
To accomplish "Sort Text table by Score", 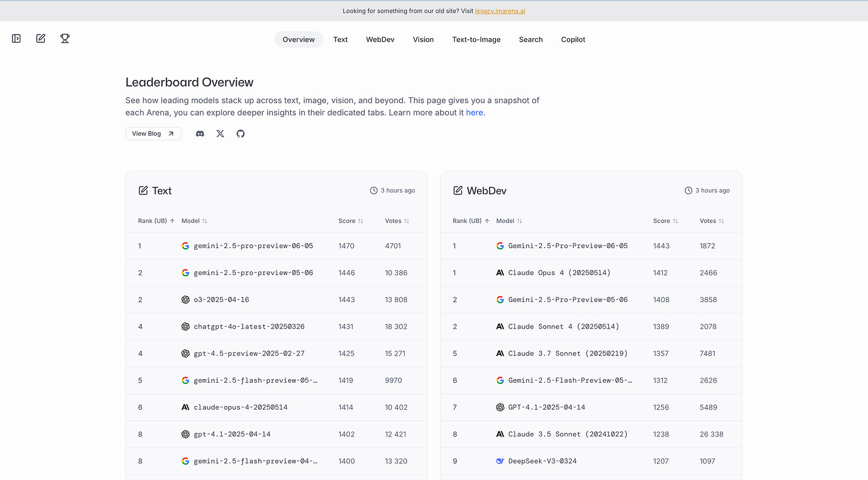I will [x=351, y=221].
